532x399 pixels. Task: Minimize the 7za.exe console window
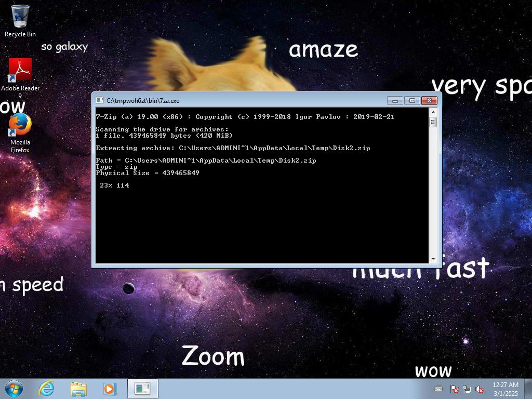[395, 101]
